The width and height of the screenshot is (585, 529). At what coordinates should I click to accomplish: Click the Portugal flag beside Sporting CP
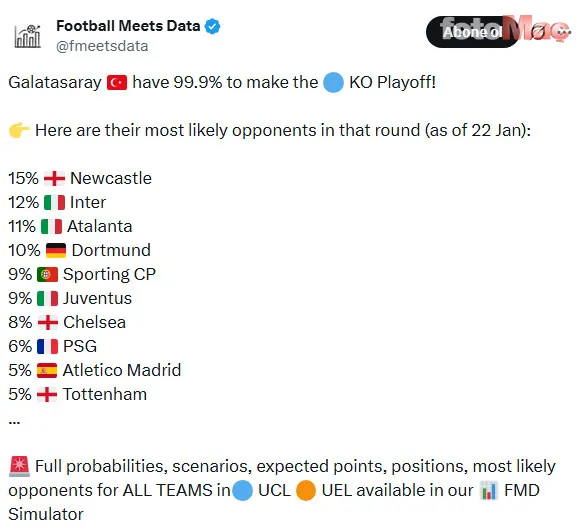tap(47, 275)
